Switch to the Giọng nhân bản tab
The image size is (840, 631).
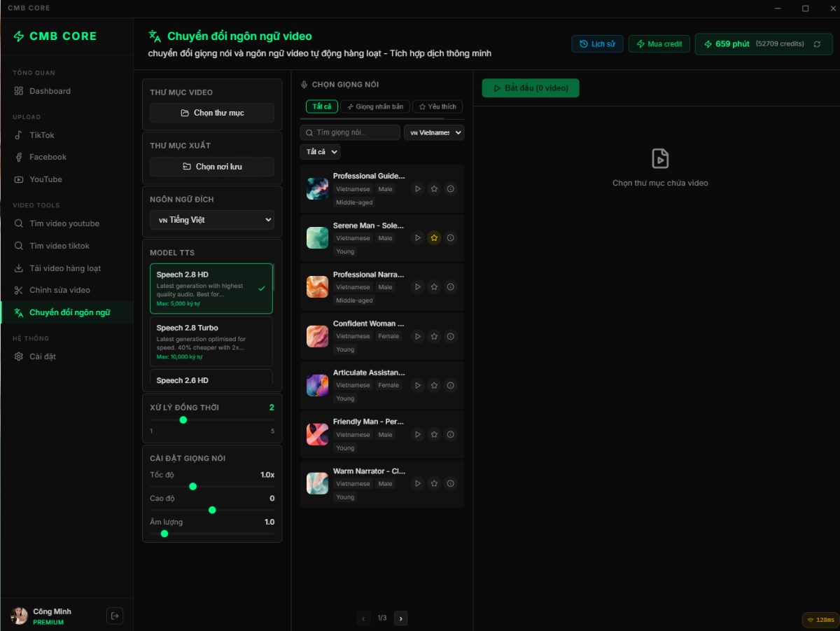coord(376,106)
